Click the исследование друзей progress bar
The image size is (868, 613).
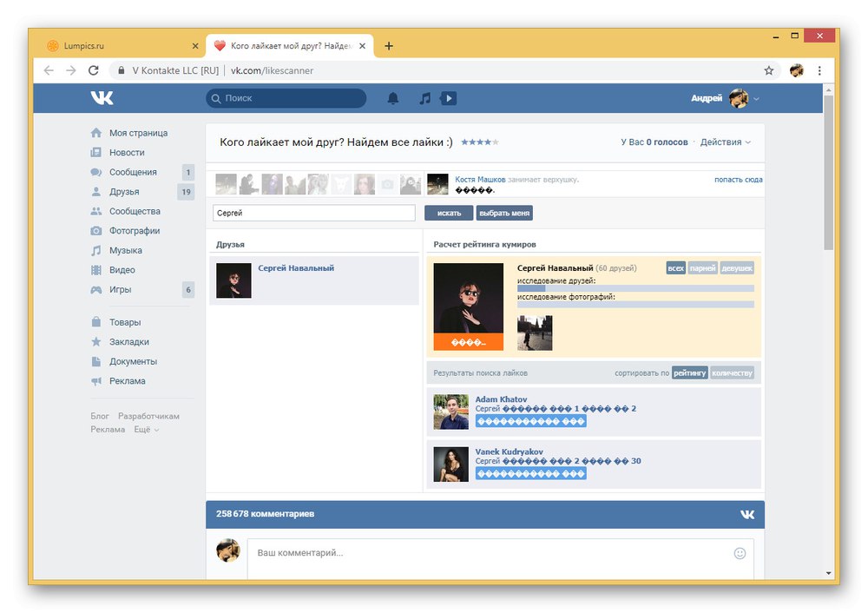[635, 288]
